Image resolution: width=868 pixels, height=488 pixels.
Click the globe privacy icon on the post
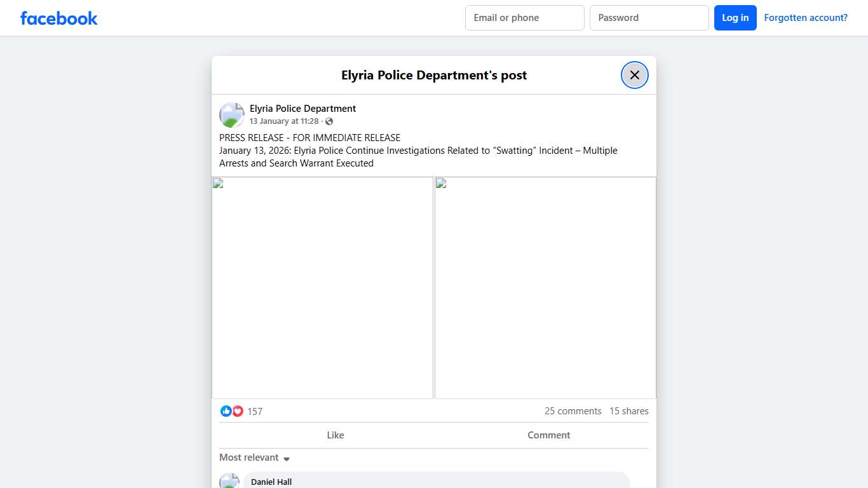329,121
